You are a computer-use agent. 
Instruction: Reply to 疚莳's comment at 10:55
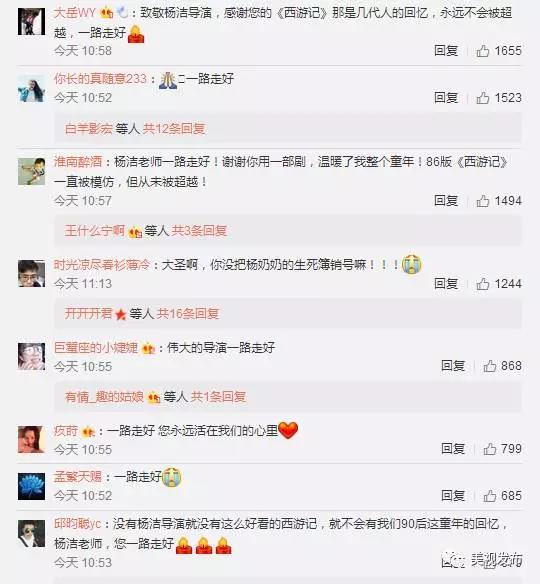point(453,449)
